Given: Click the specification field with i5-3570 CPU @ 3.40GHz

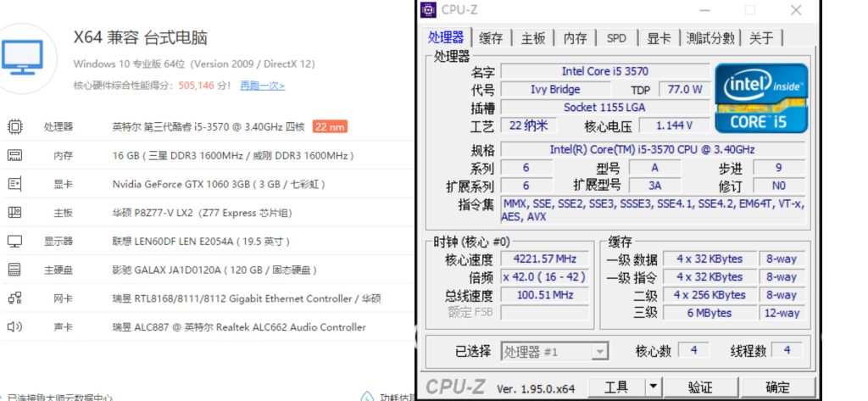Looking at the screenshot, I should (x=652, y=149).
